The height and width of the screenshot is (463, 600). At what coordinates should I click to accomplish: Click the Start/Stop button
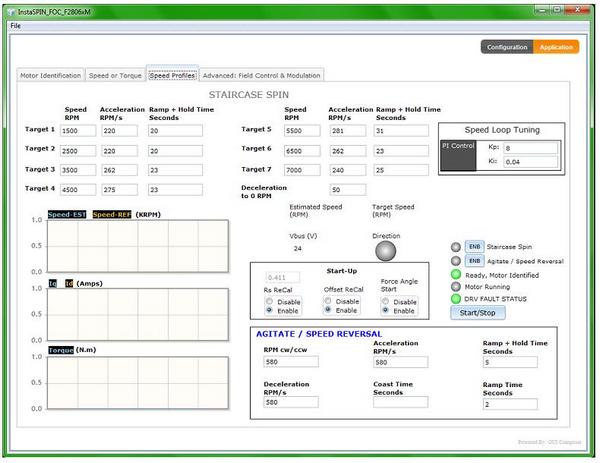478,313
